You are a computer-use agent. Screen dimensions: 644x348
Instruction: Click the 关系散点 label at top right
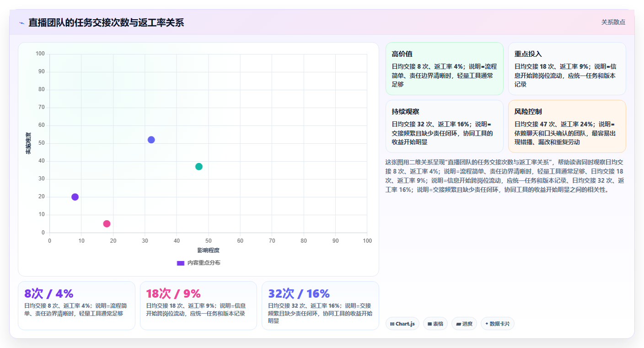(613, 22)
